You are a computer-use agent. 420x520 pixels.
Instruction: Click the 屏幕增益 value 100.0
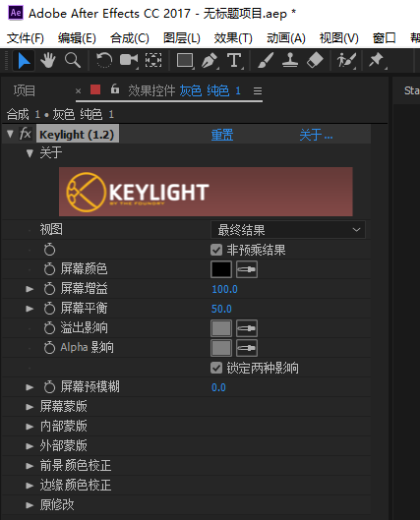click(224, 289)
